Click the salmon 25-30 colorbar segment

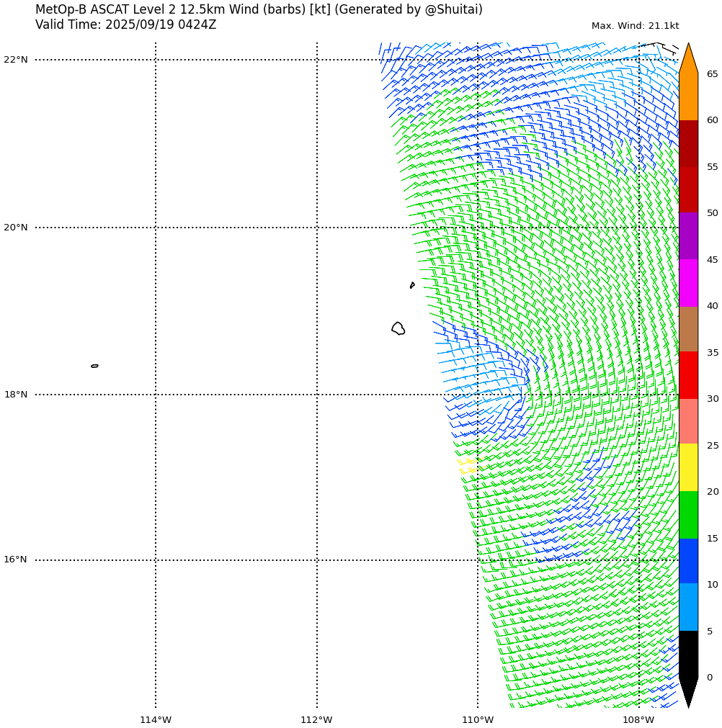tap(688, 421)
